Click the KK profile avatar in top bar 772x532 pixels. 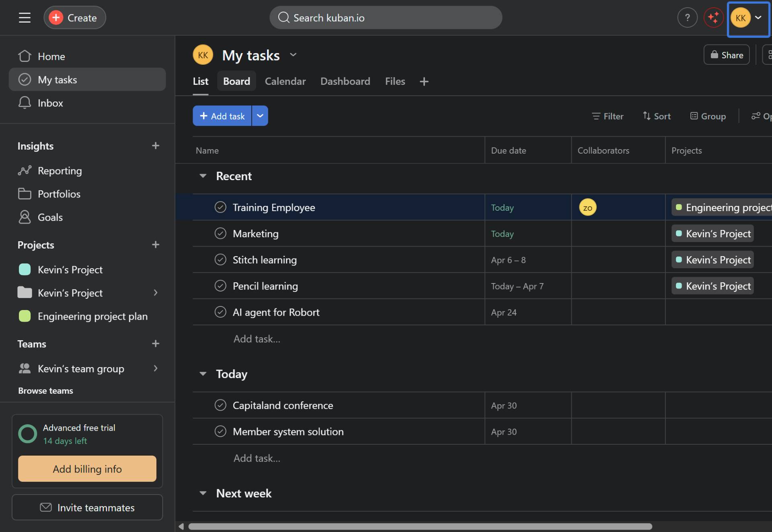pos(740,18)
